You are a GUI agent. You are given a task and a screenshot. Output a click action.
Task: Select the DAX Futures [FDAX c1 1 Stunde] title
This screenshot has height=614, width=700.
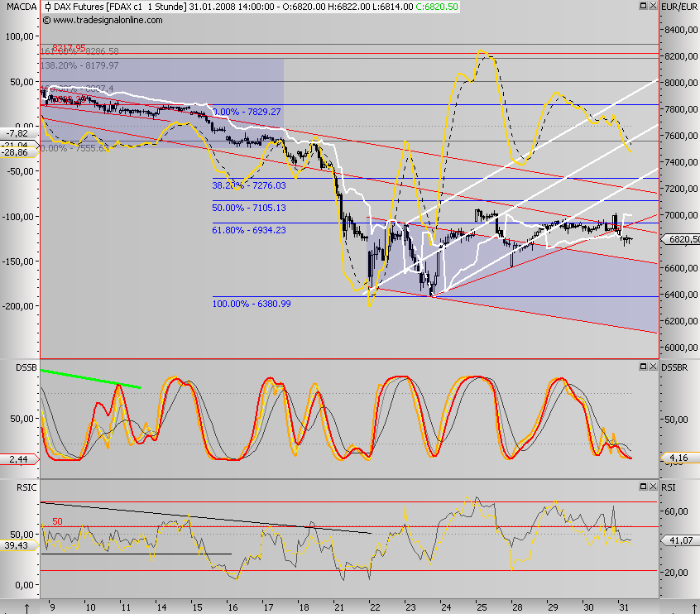coord(120,7)
